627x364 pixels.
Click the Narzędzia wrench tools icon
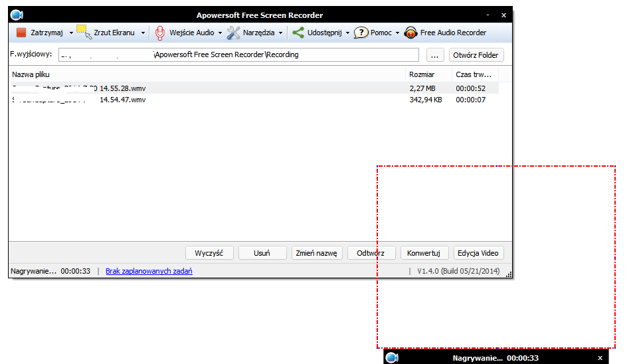pyautogui.click(x=234, y=33)
